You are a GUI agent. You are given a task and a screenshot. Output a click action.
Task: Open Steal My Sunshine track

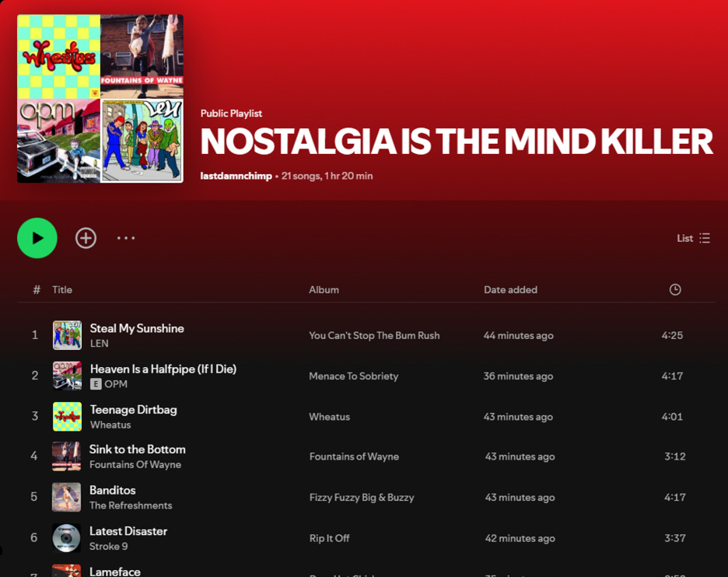[x=137, y=328]
